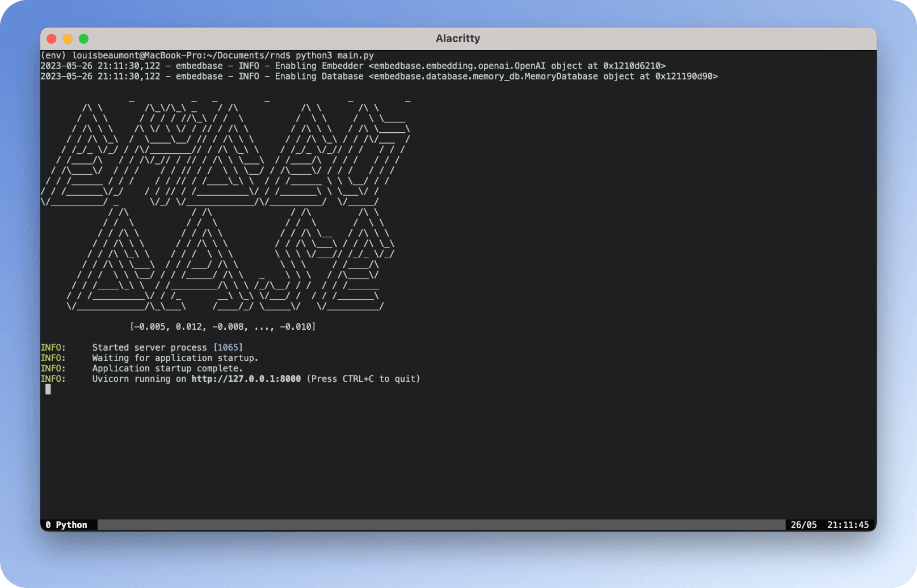The width and height of the screenshot is (917, 588).
Task: Minimize the window using yellow button
Action: point(68,39)
